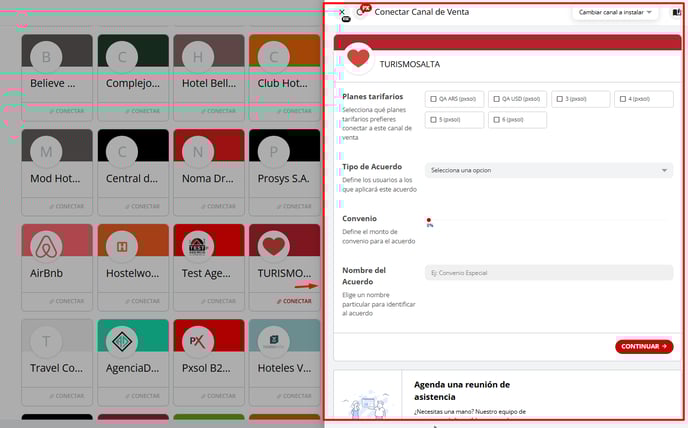Click CONECTAR on the AirBnb card

tap(67, 301)
